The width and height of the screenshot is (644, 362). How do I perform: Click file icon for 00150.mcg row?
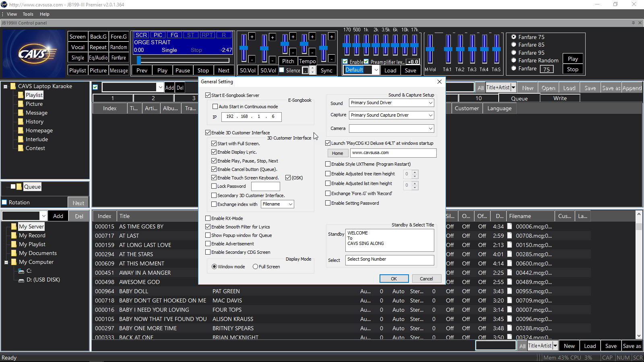(510, 245)
